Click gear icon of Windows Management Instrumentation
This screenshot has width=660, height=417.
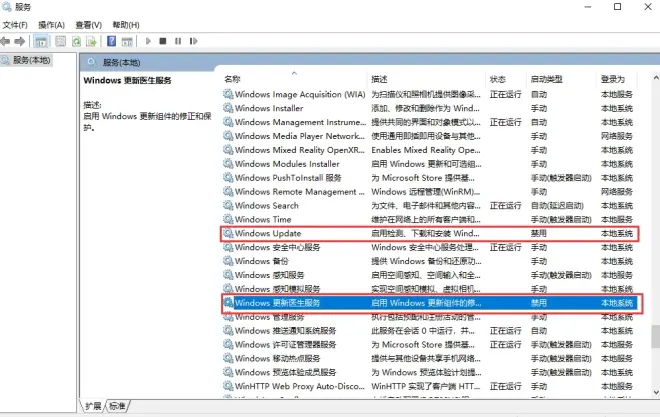pyautogui.click(x=228, y=122)
